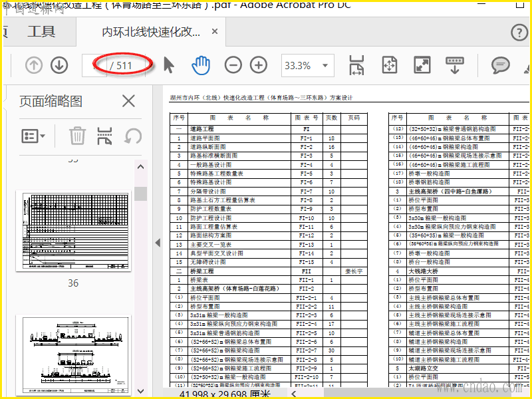Click the '娄长宇' cell text

click(x=354, y=271)
